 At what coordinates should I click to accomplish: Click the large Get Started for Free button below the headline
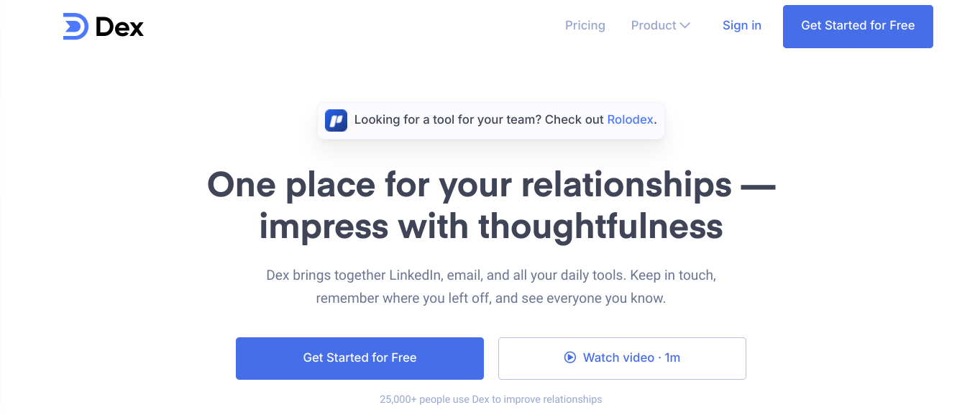360,358
